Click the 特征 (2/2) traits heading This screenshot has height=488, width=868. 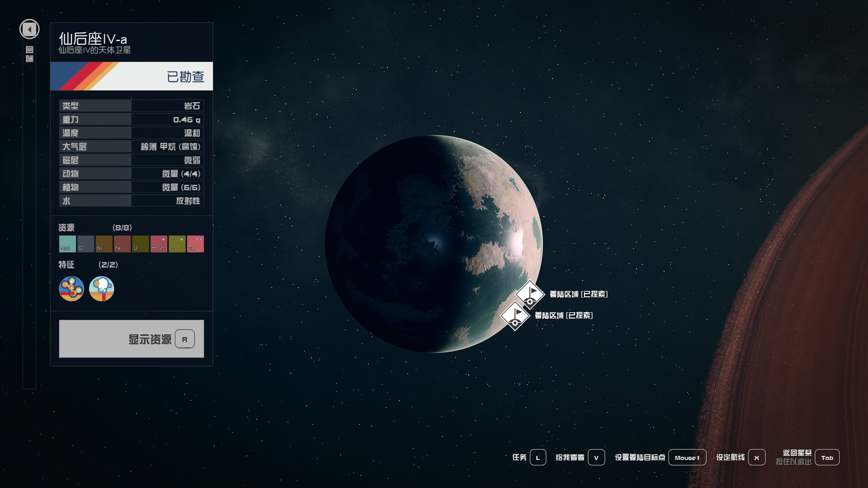coord(88,265)
